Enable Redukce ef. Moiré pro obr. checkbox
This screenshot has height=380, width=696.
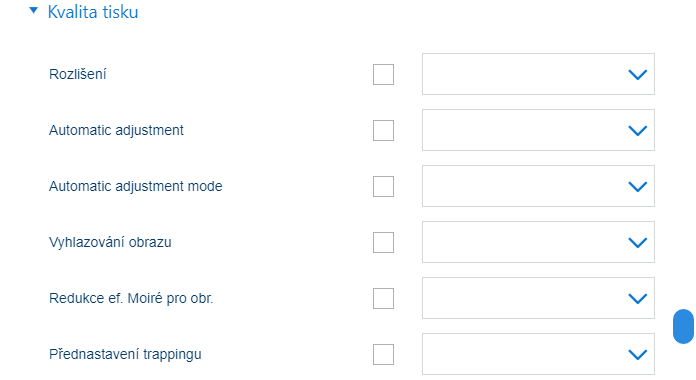tap(384, 298)
